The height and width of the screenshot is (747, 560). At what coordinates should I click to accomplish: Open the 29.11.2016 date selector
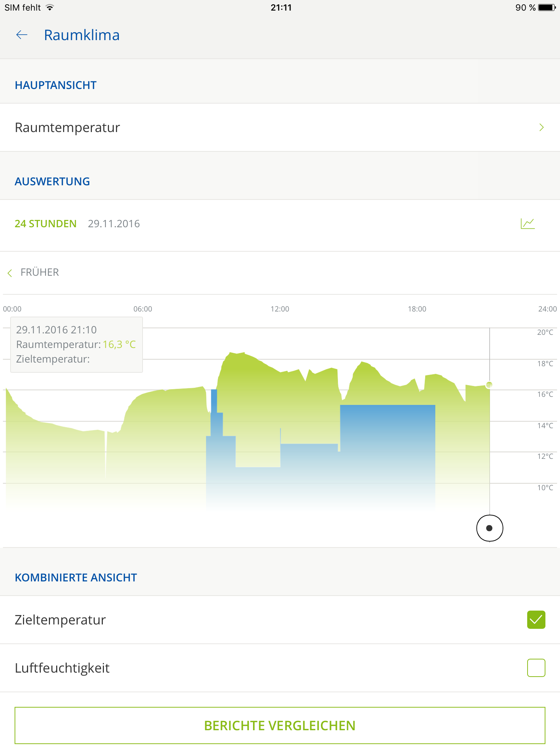click(x=114, y=224)
